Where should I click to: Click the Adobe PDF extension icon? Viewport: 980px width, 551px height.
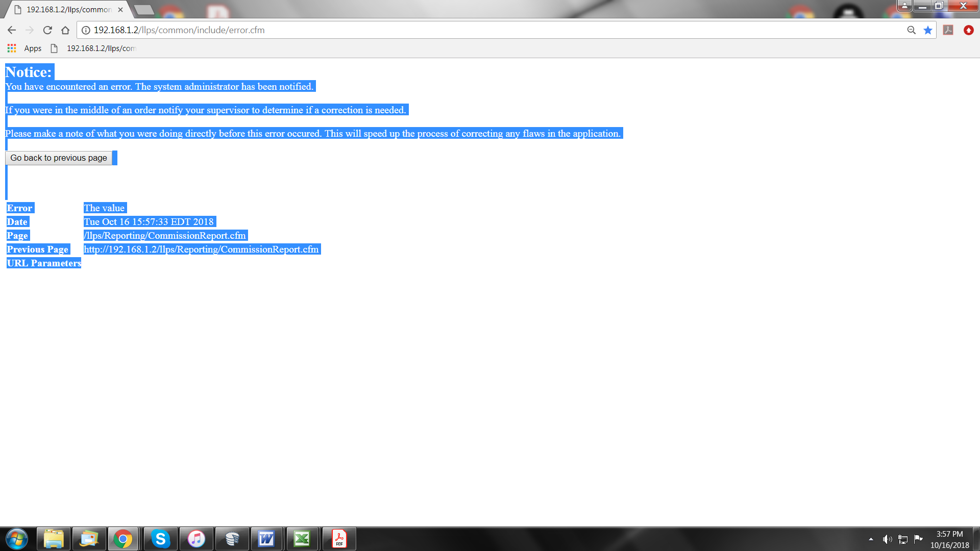948,30
